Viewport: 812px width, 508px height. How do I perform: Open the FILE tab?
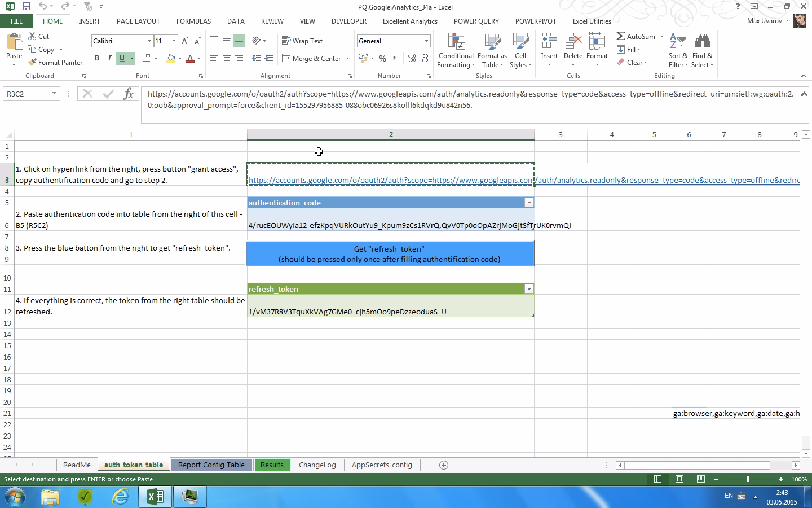pyautogui.click(x=17, y=21)
